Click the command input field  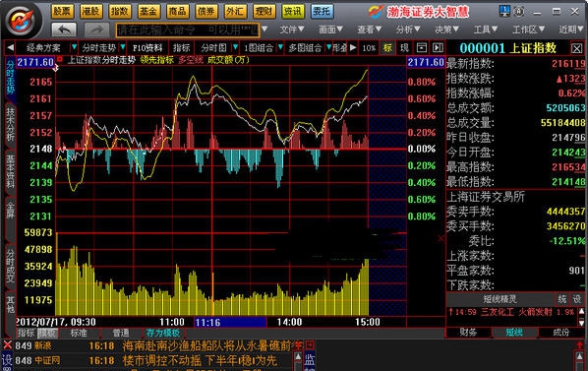(x=188, y=30)
